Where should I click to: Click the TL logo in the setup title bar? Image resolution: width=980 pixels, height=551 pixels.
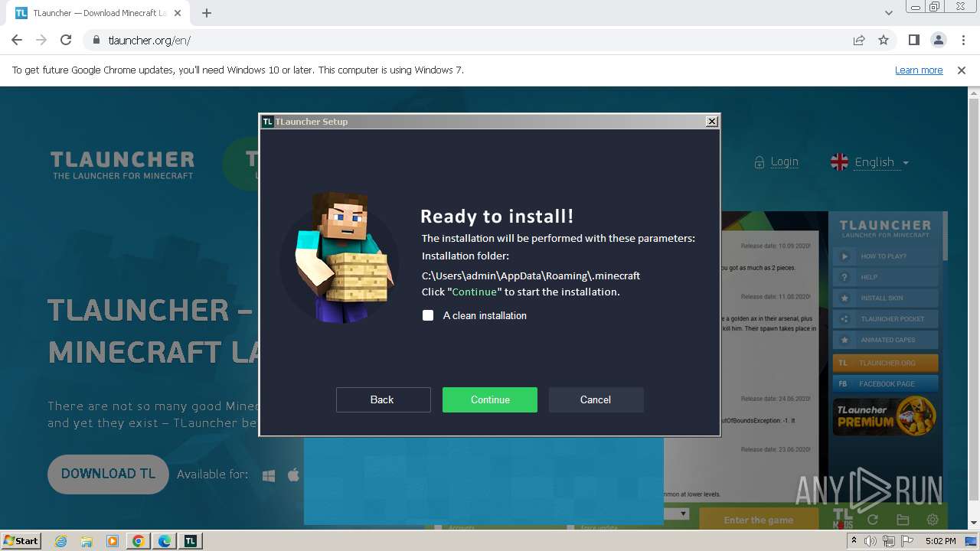267,122
